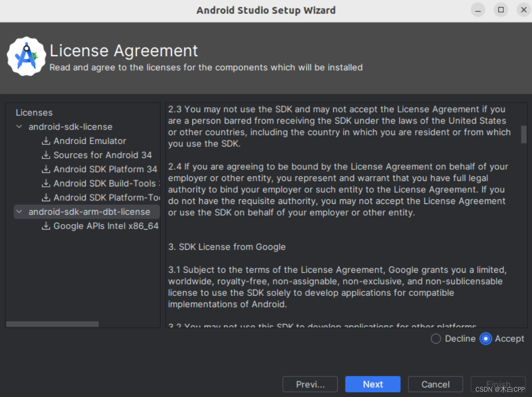
Task: Maximize the Setup Wizard window
Action: pos(501,10)
